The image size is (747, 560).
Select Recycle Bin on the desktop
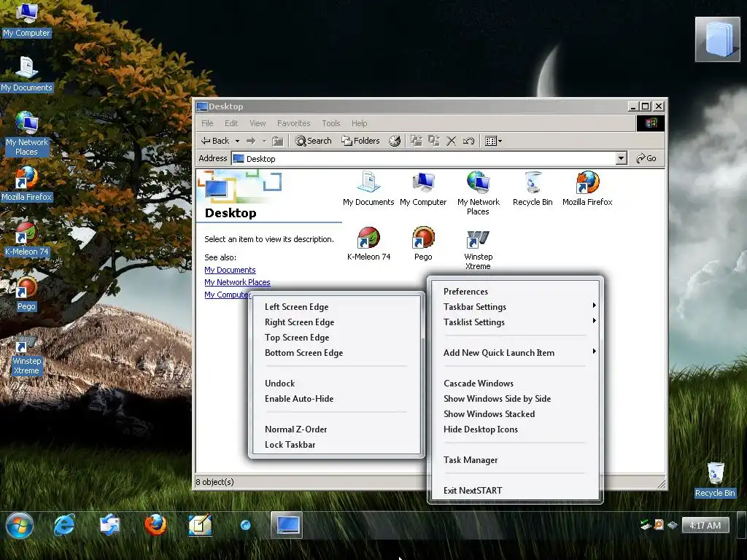pos(715,480)
